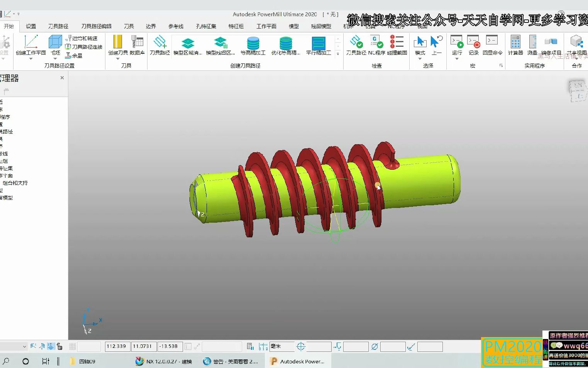The image size is (588, 368).
Task: Run a macro with 运行 icon
Action: 457,42
